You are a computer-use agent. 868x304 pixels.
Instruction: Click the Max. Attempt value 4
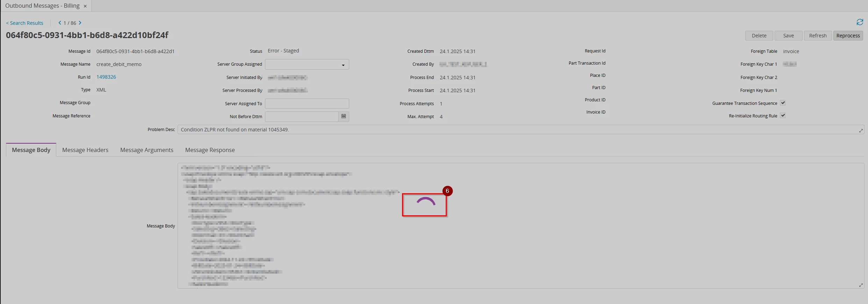pos(441,117)
